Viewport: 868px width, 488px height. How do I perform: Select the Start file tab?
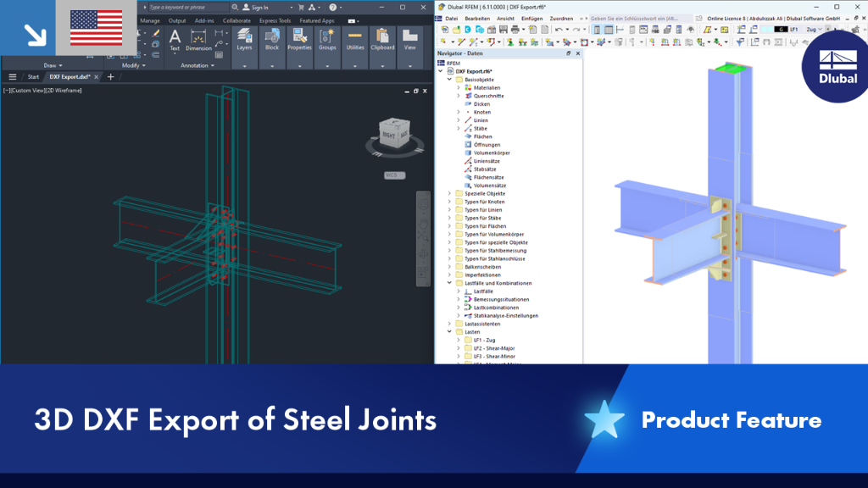click(x=33, y=77)
